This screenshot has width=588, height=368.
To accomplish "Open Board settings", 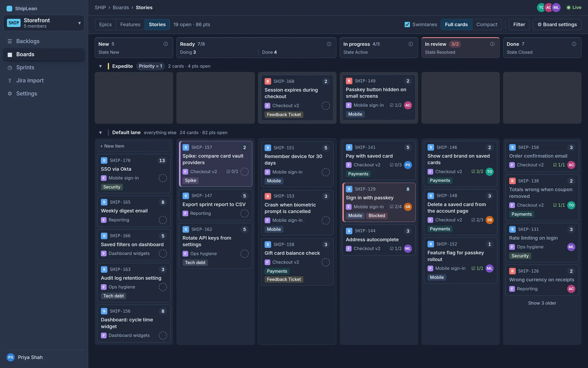I will pyautogui.click(x=557, y=24).
